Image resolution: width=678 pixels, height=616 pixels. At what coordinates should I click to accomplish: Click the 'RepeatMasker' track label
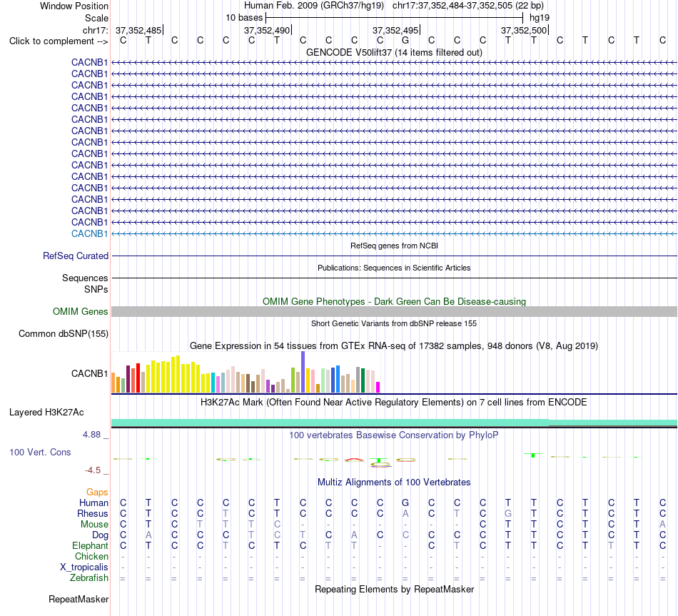pos(79,599)
